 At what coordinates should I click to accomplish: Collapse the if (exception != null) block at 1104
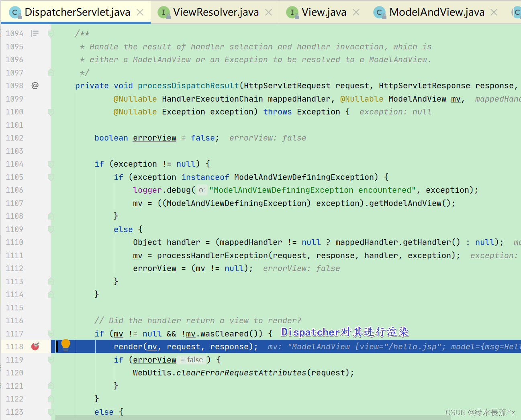pos(51,164)
